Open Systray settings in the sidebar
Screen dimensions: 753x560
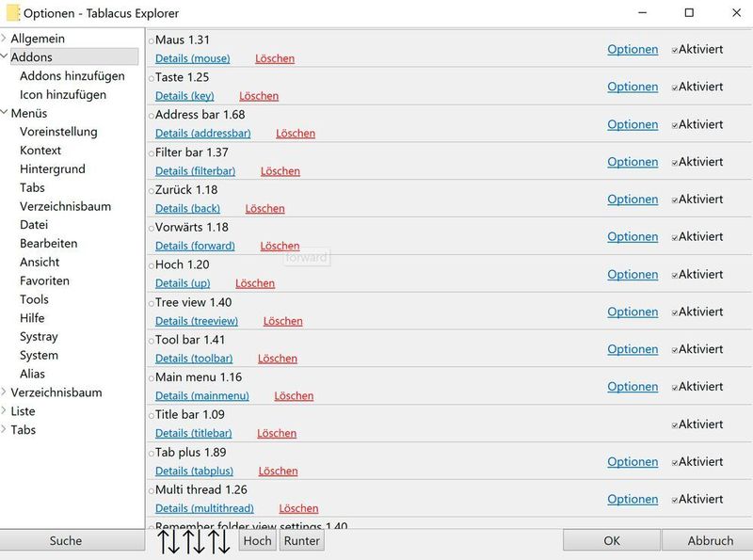pyautogui.click(x=39, y=336)
